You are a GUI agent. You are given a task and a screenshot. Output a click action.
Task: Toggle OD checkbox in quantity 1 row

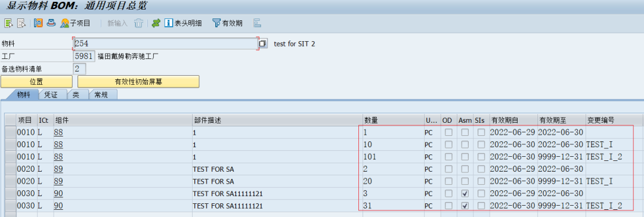coord(448,132)
